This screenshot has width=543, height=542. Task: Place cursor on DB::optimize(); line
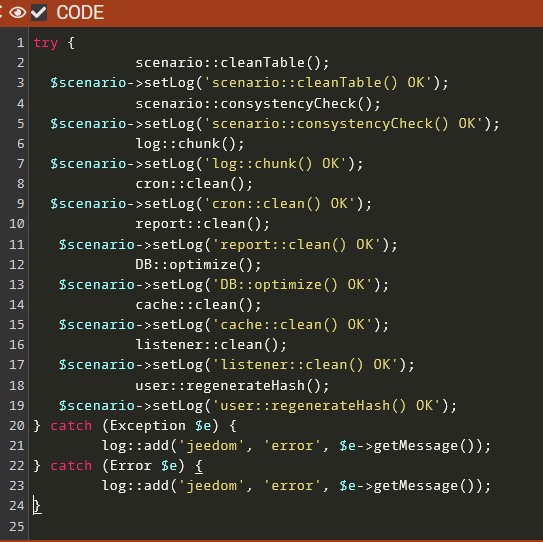coord(198,265)
